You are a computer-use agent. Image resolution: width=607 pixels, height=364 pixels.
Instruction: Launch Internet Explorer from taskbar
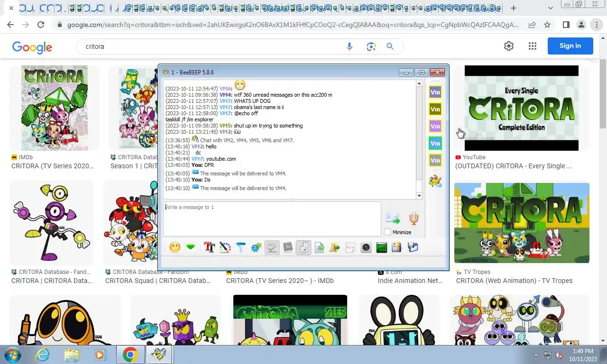pos(42,355)
